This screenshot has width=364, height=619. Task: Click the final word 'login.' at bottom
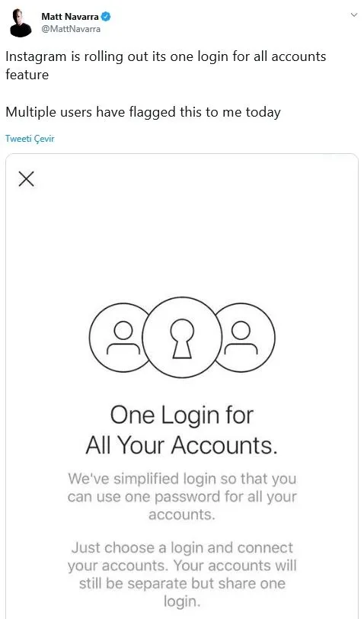pyautogui.click(x=182, y=601)
